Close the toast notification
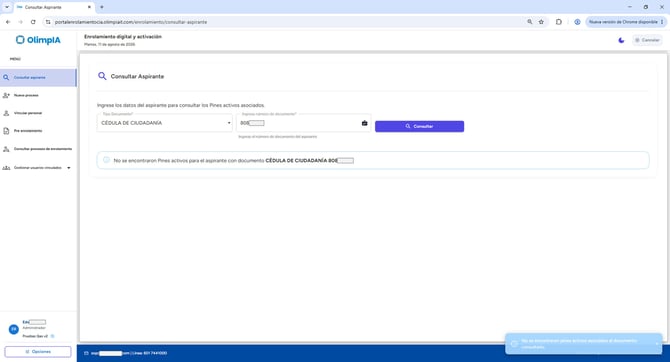Screen dimensions: 670x362 click(x=657, y=344)
